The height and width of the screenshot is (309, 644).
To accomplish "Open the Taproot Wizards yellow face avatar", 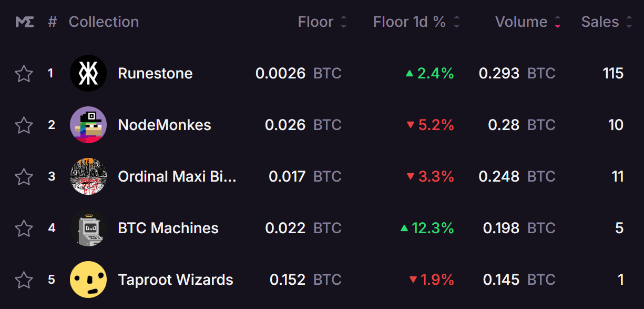I will coord(88,280).
